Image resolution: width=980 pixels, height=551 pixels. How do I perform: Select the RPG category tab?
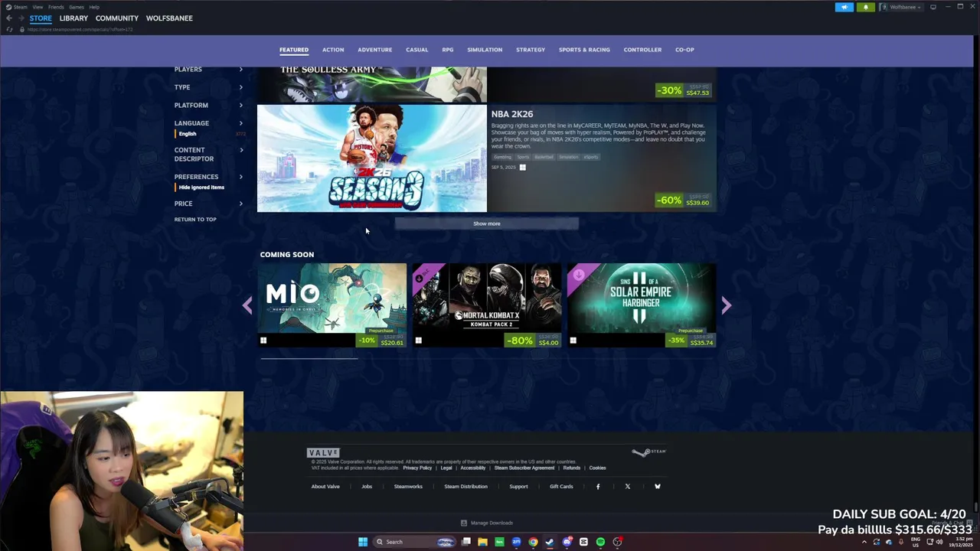[448, 50]
